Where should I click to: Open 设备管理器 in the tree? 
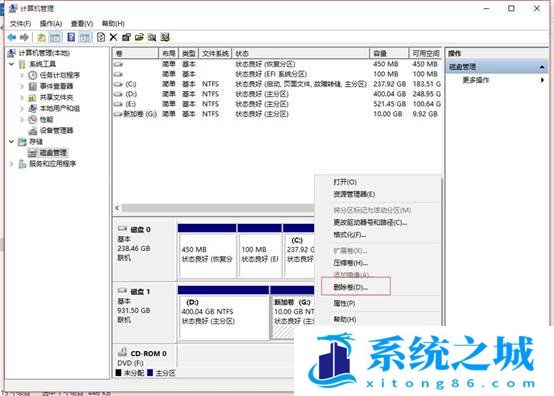[x=57, y=130]
